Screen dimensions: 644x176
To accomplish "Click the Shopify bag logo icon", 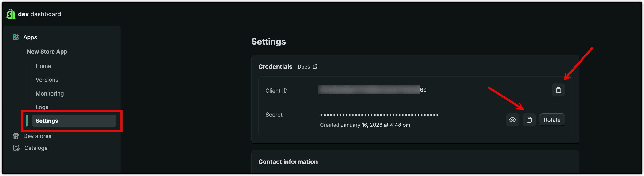I will pyautogui.click(x=11, y=14).
